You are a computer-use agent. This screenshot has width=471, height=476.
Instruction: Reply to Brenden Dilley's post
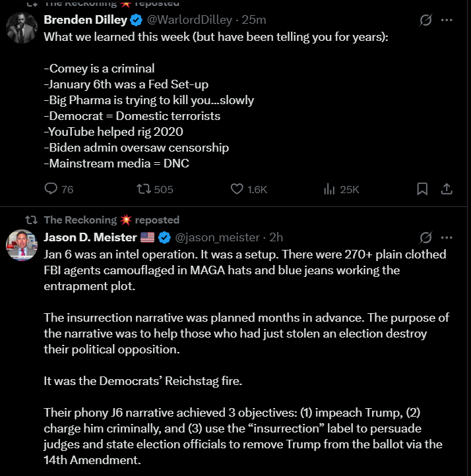tap(59, 189)
